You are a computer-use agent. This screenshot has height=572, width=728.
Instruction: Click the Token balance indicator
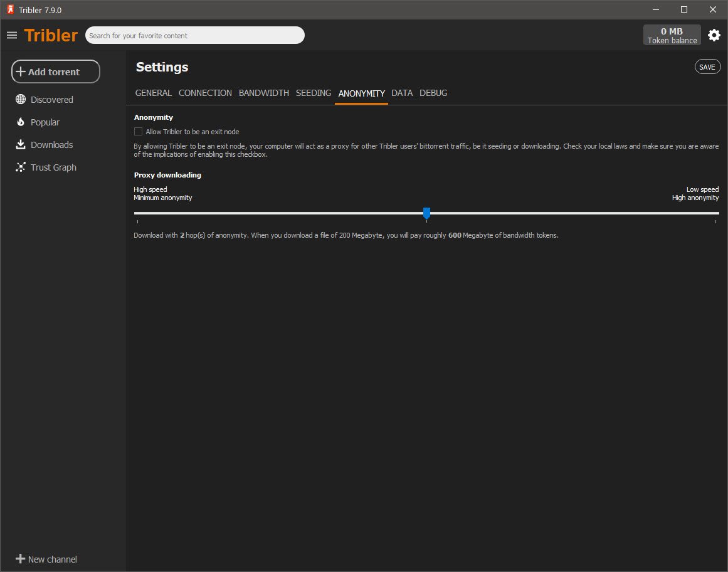coord(672,35)
